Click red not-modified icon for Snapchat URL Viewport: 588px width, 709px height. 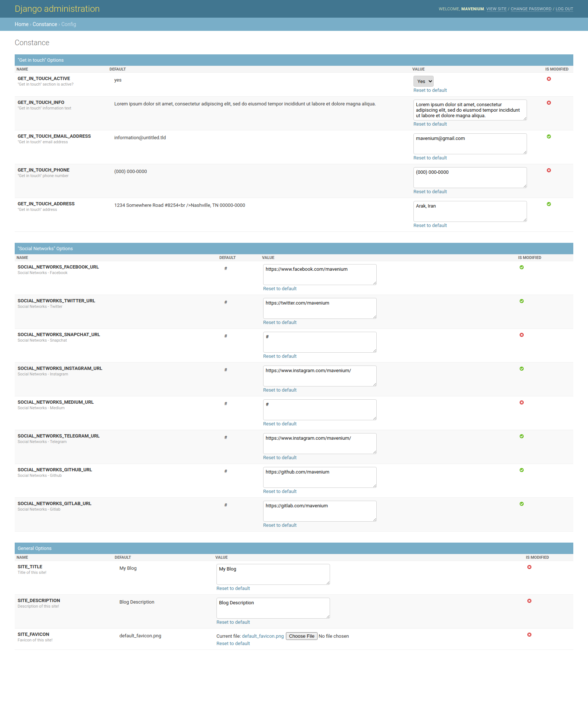click(x=521, y=335)
